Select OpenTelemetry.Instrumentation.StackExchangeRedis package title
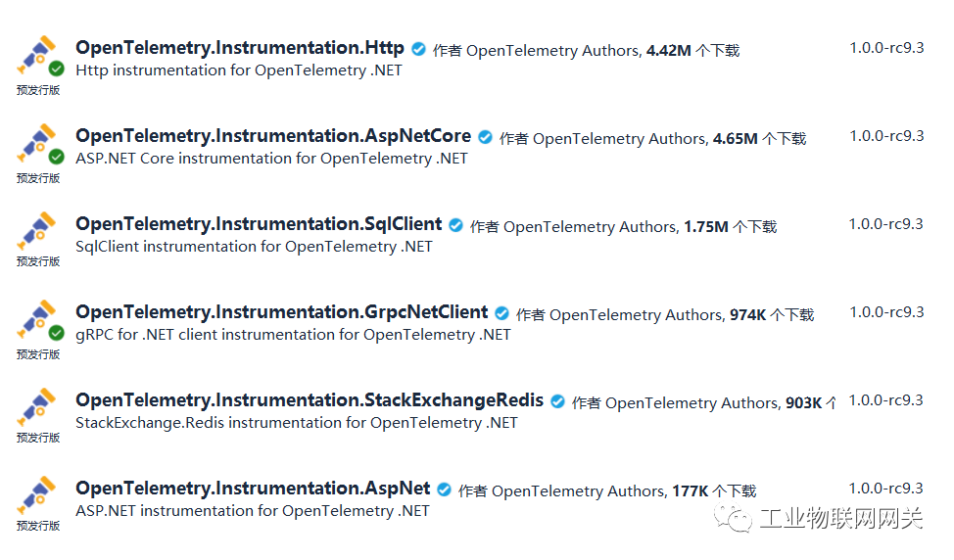 (x=310, y=400)
